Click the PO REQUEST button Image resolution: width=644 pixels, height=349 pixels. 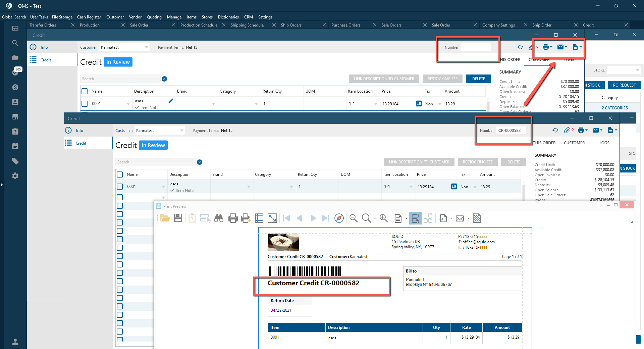click(624, 85)
